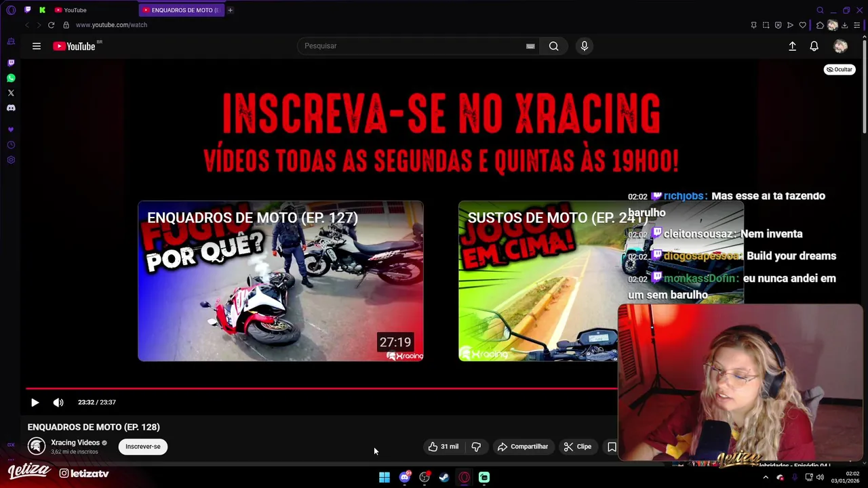Open the YouTube account avatar menu
The image size is (868, 488).
[841, 46]
